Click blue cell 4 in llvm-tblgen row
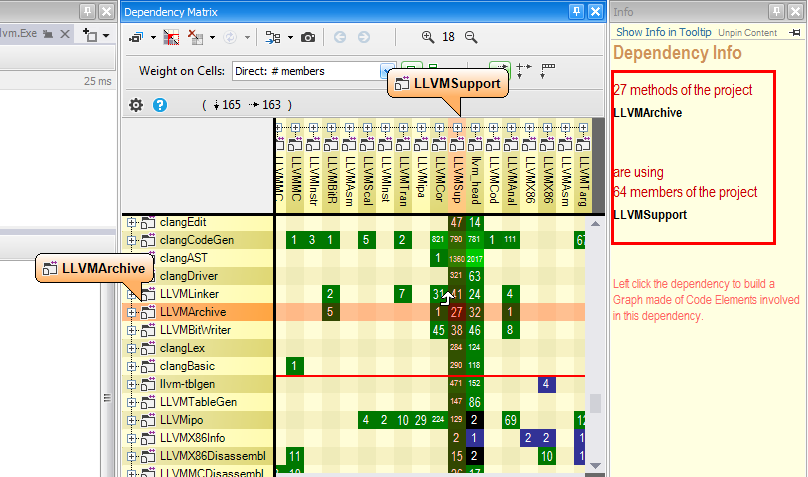 (x=546, y=384)
